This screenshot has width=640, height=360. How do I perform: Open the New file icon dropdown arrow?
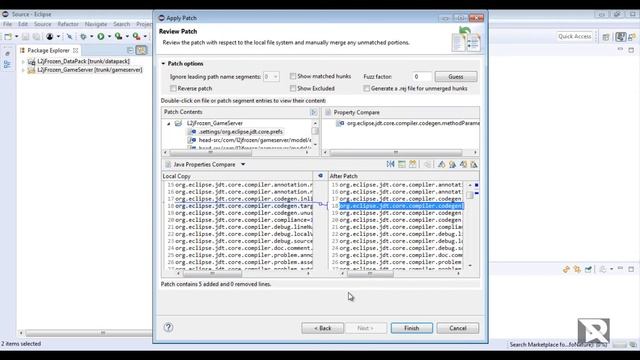(x=17, y=37)
